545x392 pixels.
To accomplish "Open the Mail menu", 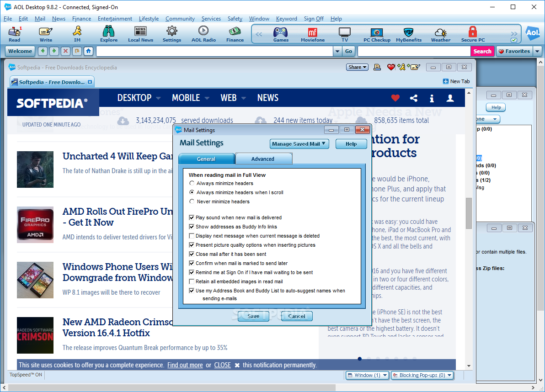I will (40, 19).
